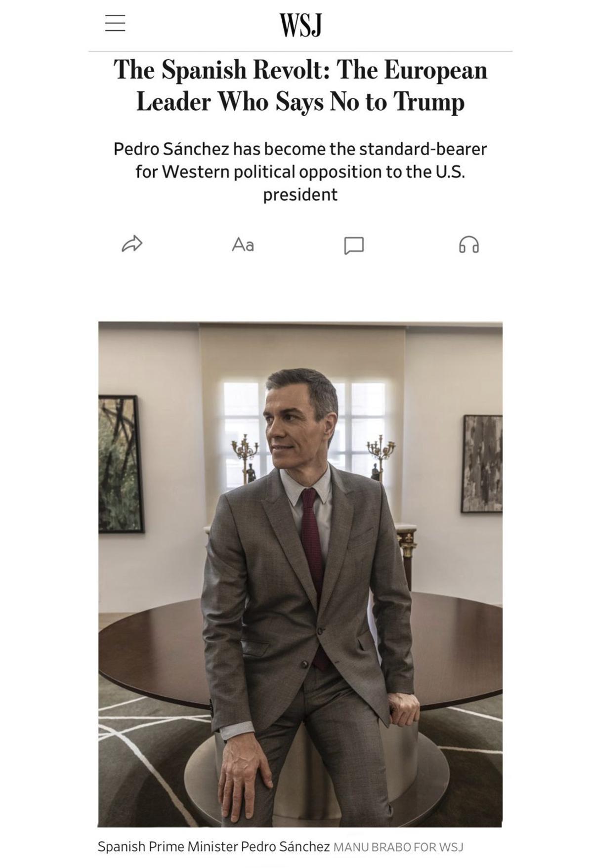Click the headline line 'The Spanish Revolt: The European'
This screenshot has height=868, width=593.
tap(300, 70)
